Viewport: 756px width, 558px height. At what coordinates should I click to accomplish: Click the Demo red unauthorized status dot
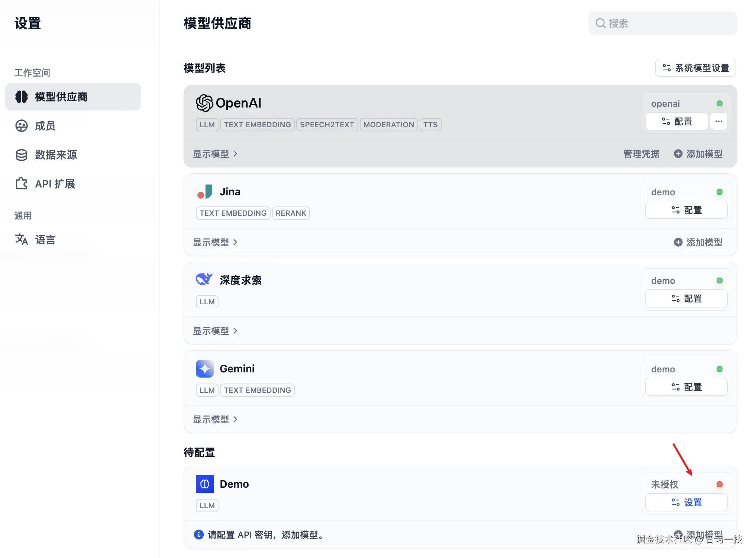(719, 484)
